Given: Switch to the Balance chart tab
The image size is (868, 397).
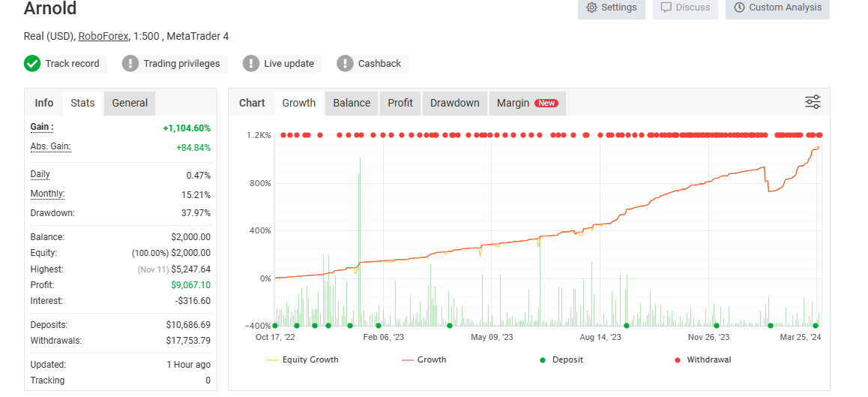Looking at the screenshot, I should point(352,103).
